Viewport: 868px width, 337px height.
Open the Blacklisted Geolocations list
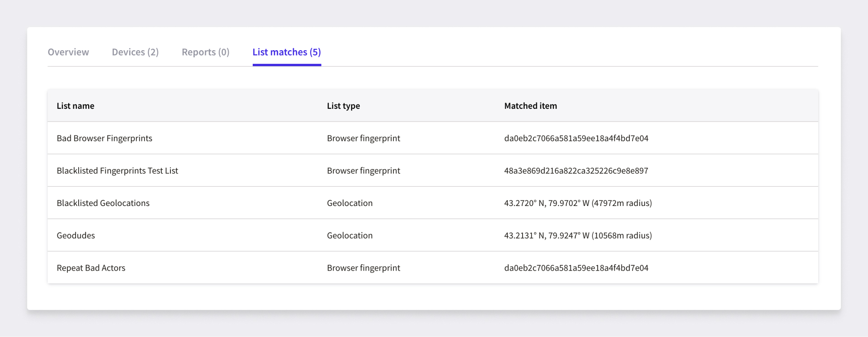103,203
